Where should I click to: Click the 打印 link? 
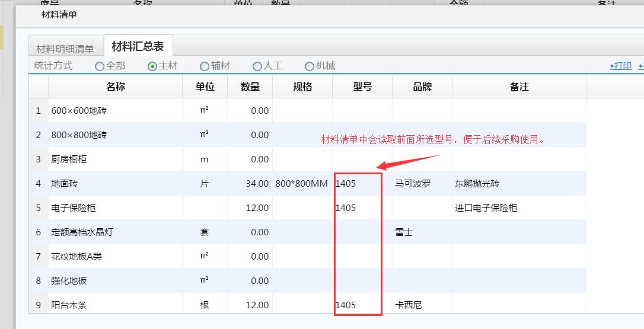[621, 66]
